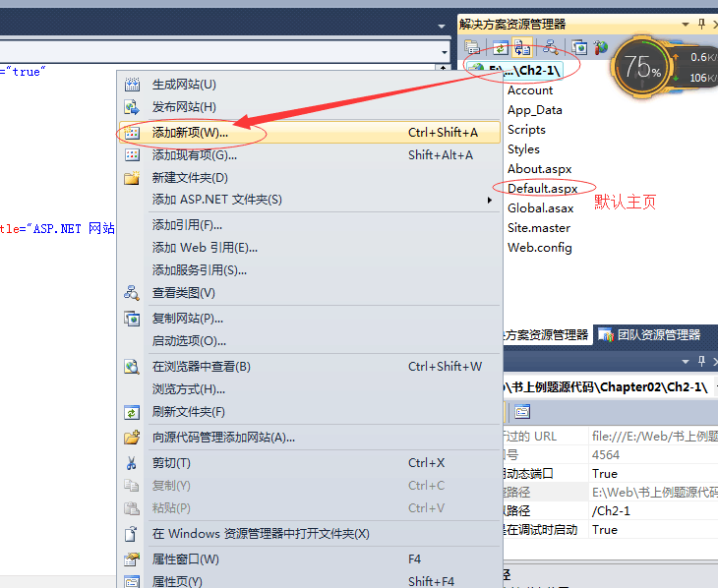Click the Property Pages icon in Properties toolbar
The height and width of the screenshot is (588, 718).
(x=522, y=412)
